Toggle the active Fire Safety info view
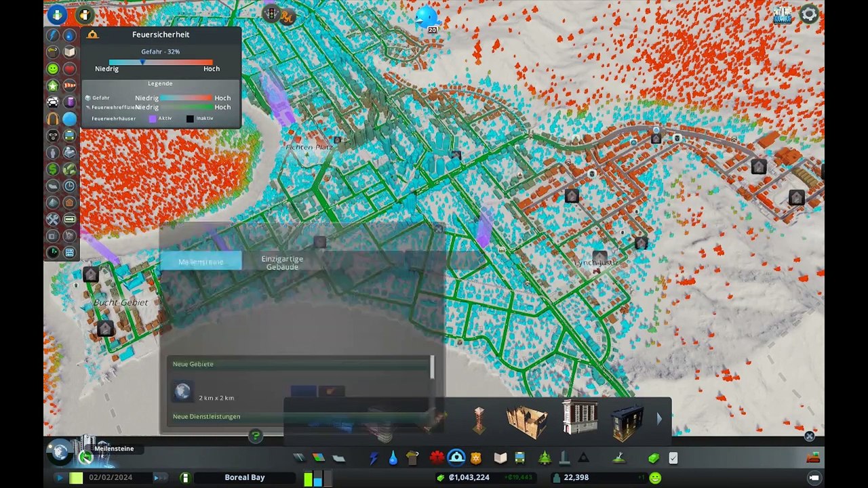This screenshot has width=868, height=488. 69,119
